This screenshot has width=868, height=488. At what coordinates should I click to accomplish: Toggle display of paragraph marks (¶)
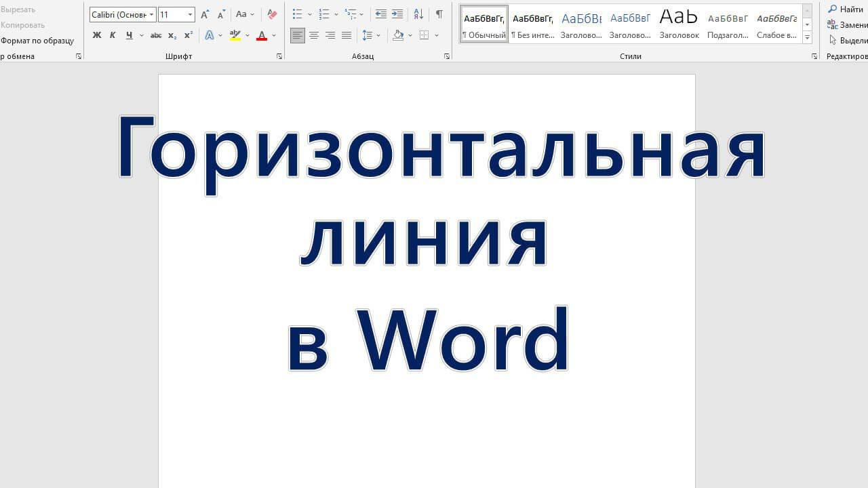[x=439, y=14]
